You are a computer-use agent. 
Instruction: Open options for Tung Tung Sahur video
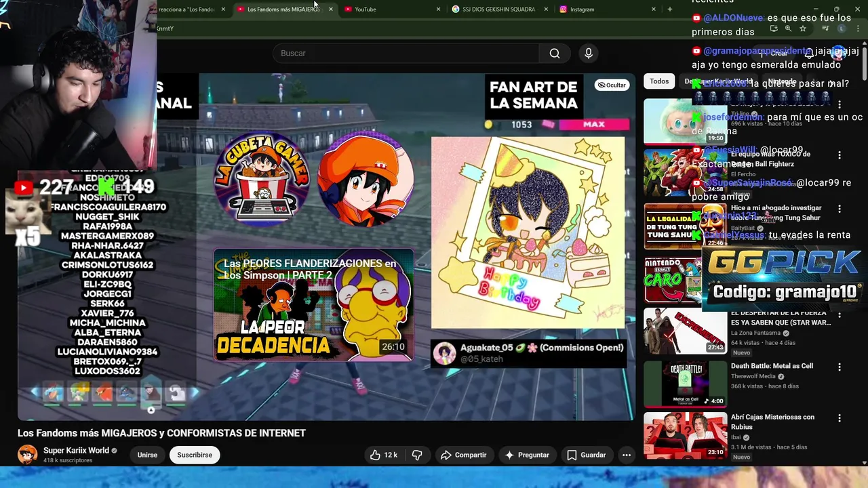(x=840, y=209)
